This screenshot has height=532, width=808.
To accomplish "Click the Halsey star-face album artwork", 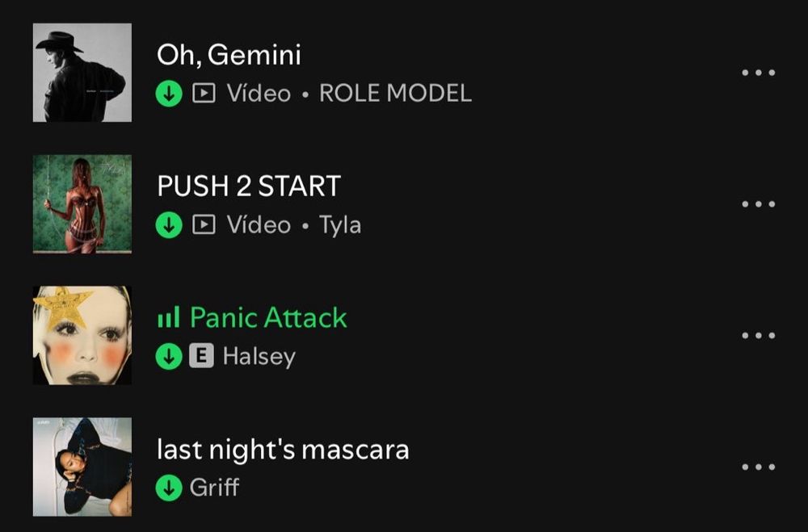I will coord(82,335).
